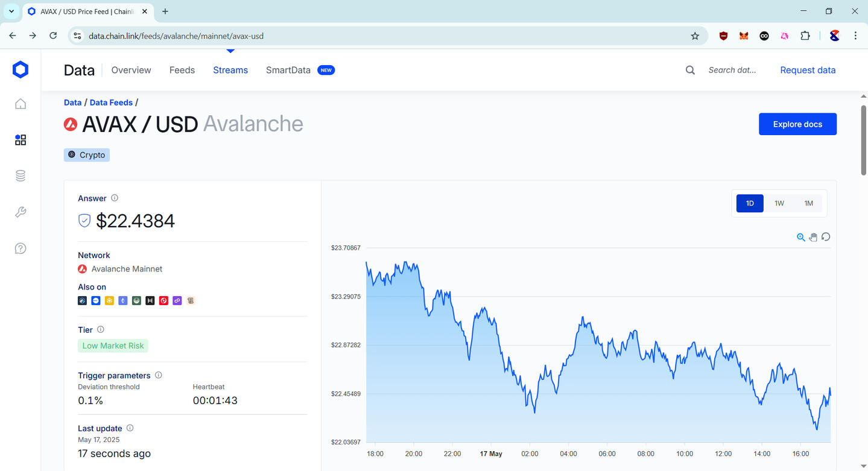This screenshot has height=471, width=868.
Task: Click the Low Market Risk badge
Action: click(x=113, y=346)
